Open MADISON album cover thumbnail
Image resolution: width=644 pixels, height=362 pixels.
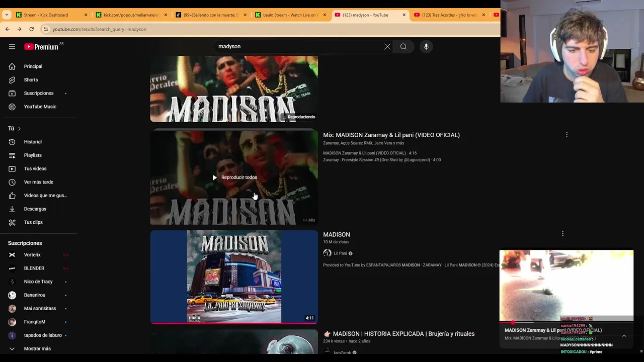tap(234, 277)
